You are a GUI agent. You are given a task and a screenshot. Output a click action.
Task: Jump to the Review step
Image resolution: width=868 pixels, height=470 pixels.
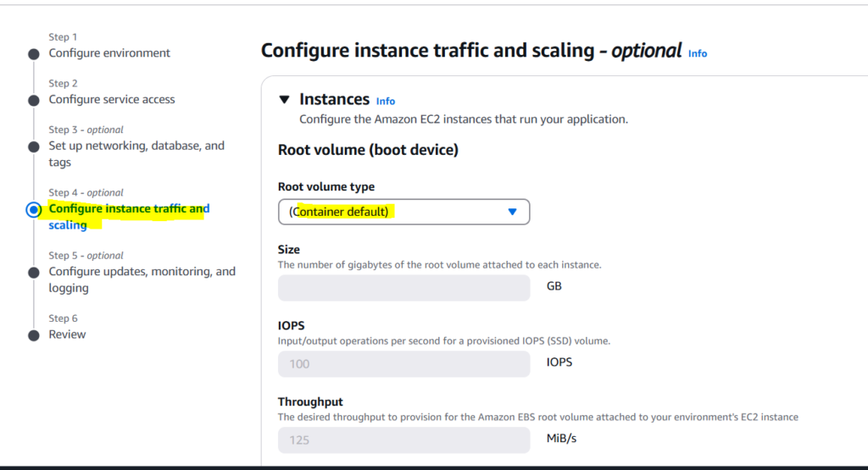click(x=67, y=335)
